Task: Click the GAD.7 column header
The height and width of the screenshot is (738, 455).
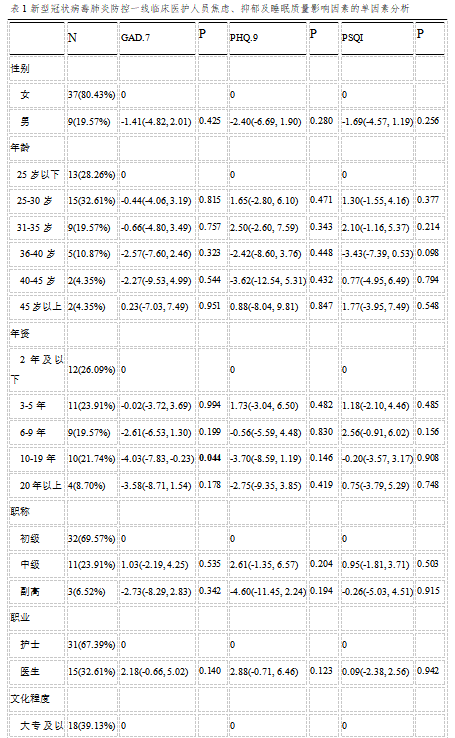Action: click(136, 38)
